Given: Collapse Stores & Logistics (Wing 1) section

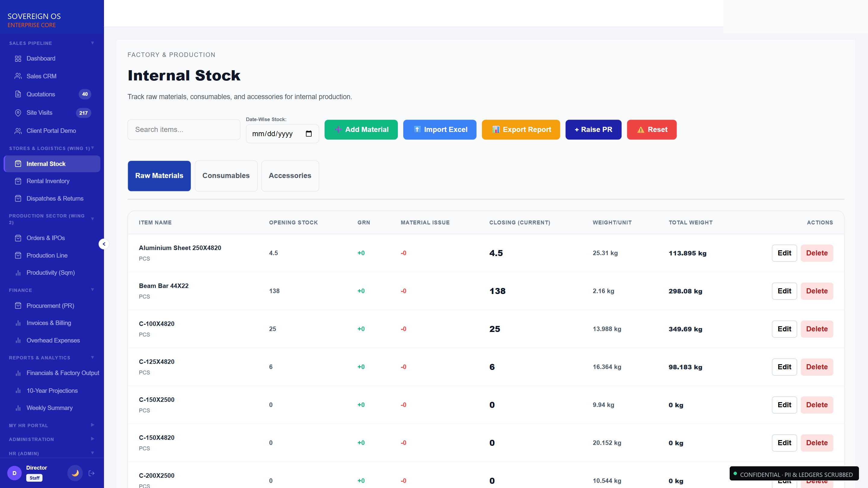Looking at the screenshot, I should 93,148.
